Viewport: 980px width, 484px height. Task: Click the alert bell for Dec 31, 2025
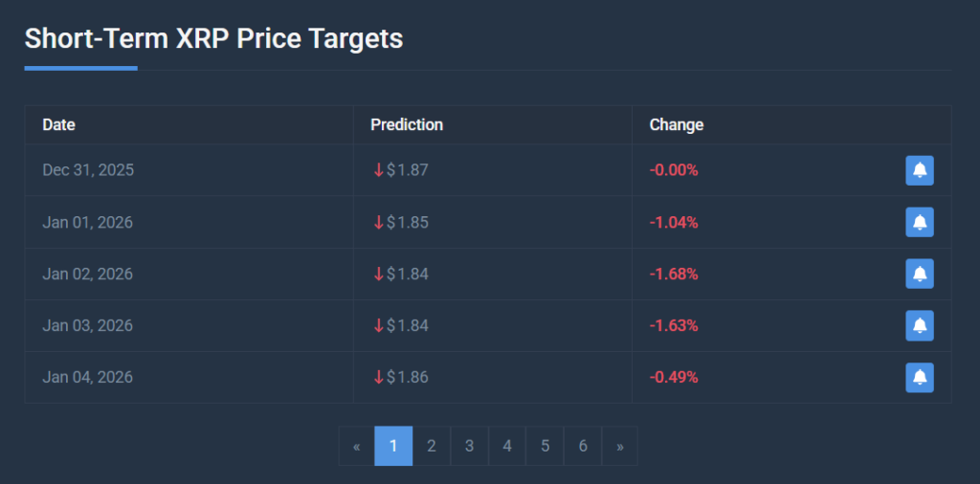point(919,170)
